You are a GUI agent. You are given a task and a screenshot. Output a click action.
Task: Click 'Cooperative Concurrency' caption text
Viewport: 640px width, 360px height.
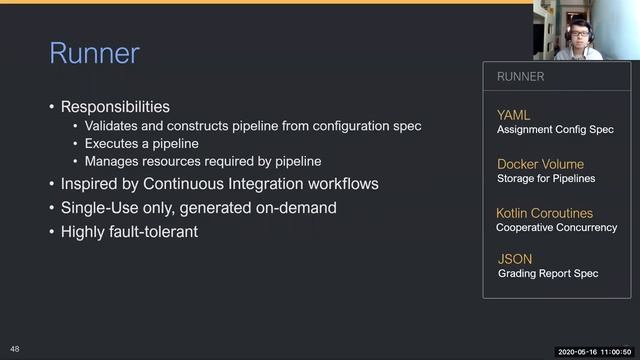556,227
